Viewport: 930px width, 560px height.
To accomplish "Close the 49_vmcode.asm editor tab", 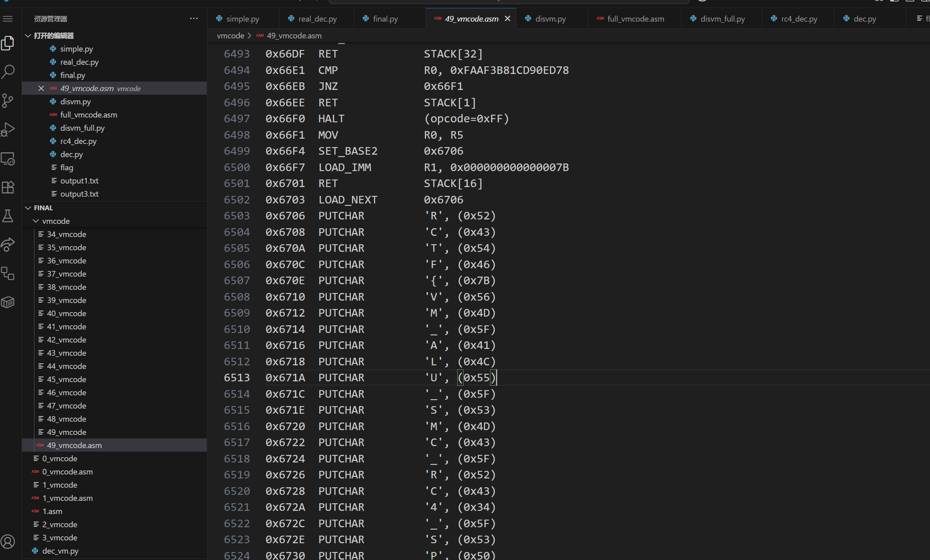I will (508, 19).
